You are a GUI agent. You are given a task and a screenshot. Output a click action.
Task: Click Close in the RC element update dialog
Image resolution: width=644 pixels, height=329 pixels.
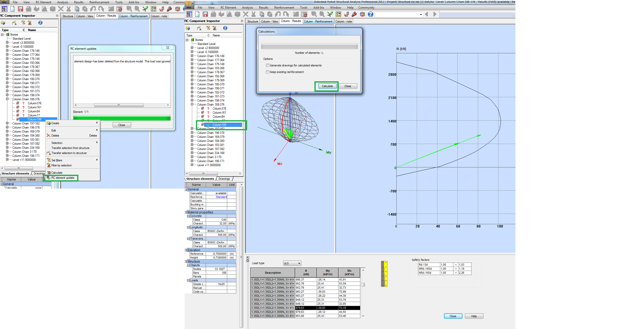coord(122,125)
